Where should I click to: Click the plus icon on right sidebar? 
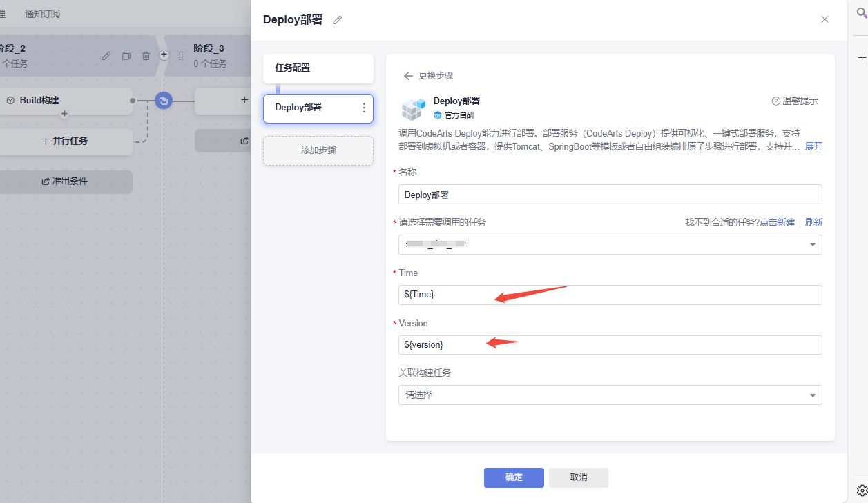(x=861, y=58)
